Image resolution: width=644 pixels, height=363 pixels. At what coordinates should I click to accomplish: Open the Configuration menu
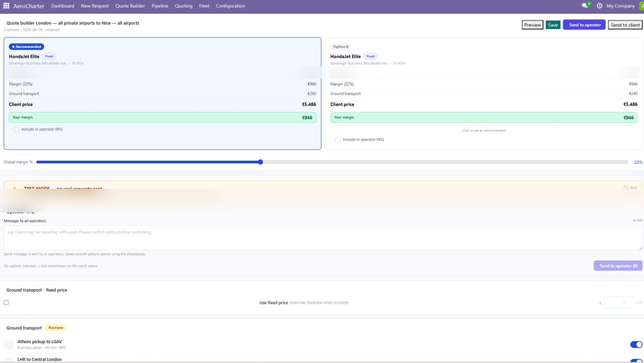231,6
